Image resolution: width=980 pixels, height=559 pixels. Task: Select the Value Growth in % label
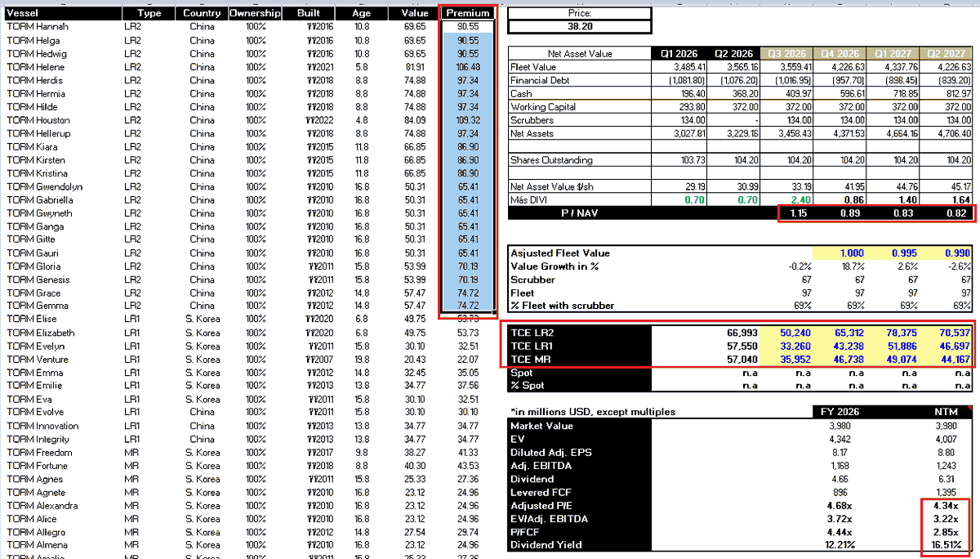point(556,266)
